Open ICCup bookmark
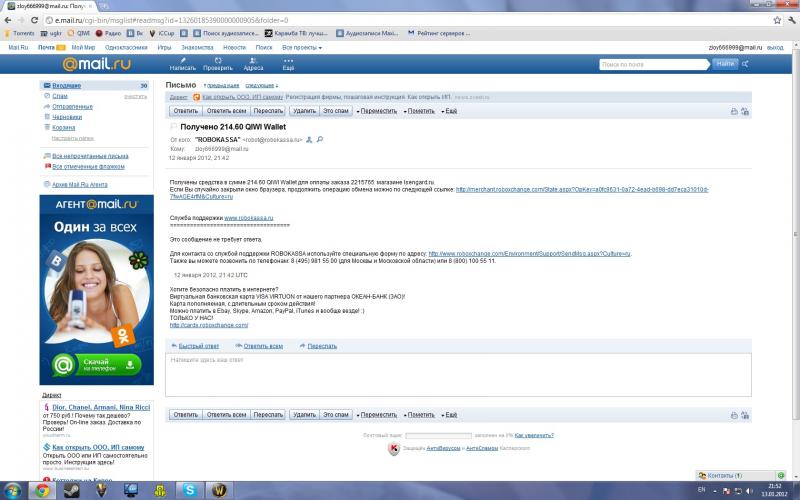The width and height of the screenshot is (800, 500). [162, 33]
